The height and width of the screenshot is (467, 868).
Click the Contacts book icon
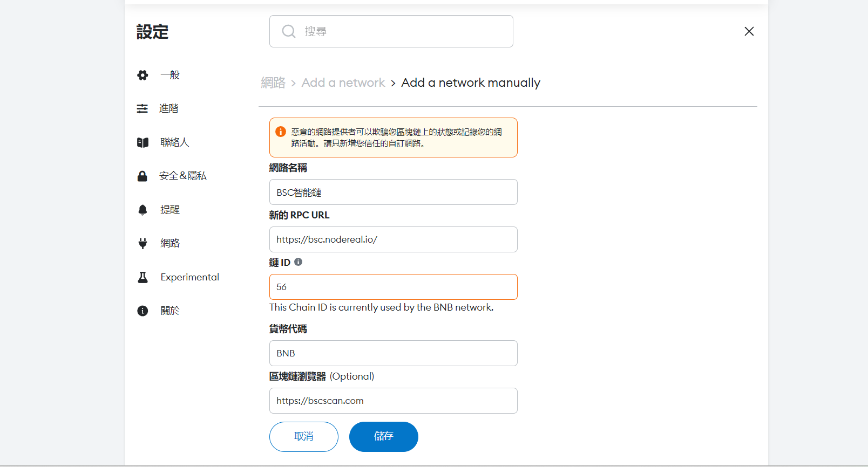point(143,142)
